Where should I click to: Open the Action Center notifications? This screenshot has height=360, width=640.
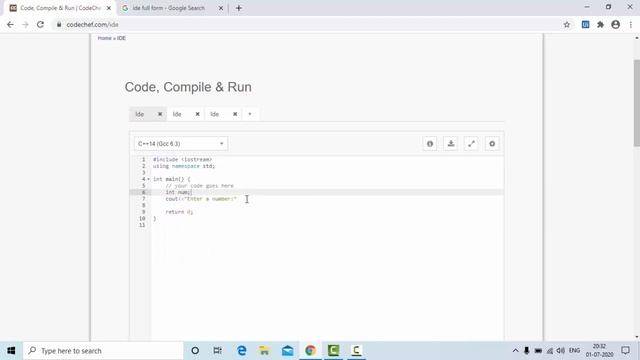tap(626, 351)
